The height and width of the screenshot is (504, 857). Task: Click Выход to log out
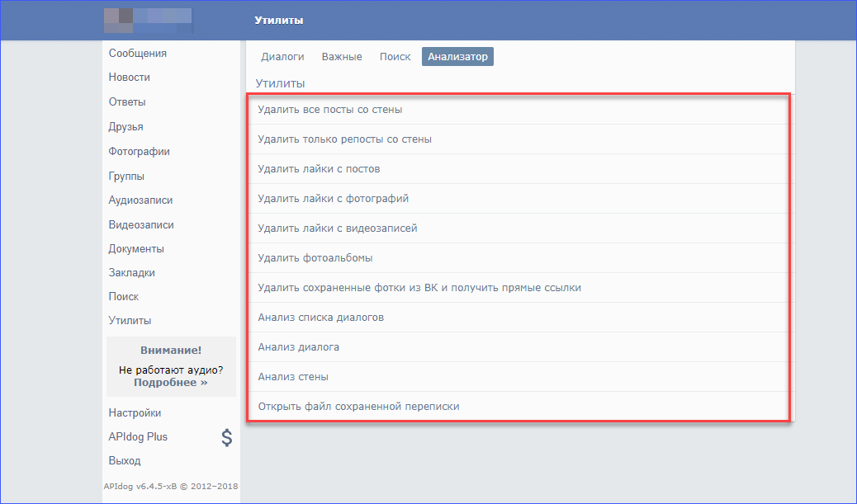(x=125, y=461)
